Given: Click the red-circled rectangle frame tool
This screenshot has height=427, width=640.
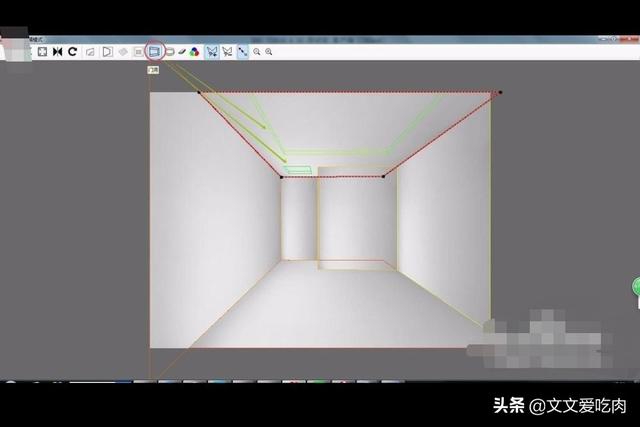Looking at the screenshot, I should click(155, 49).
